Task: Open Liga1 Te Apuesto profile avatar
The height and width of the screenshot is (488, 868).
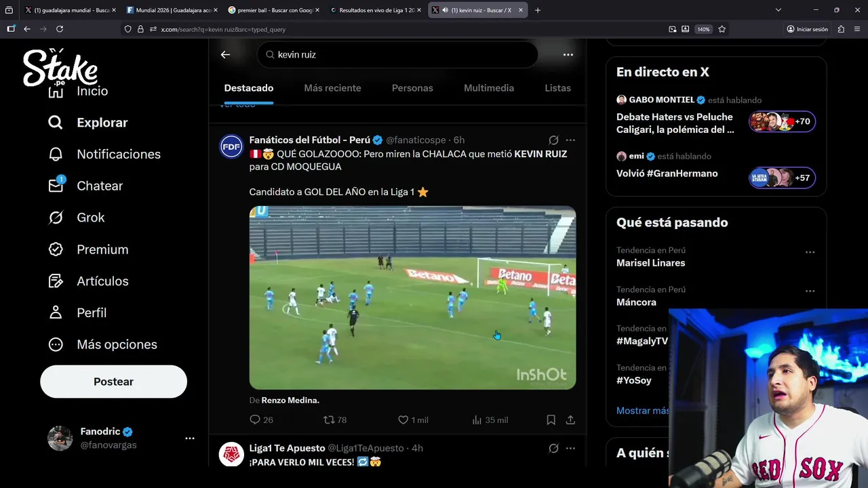Action: point(231,454)
